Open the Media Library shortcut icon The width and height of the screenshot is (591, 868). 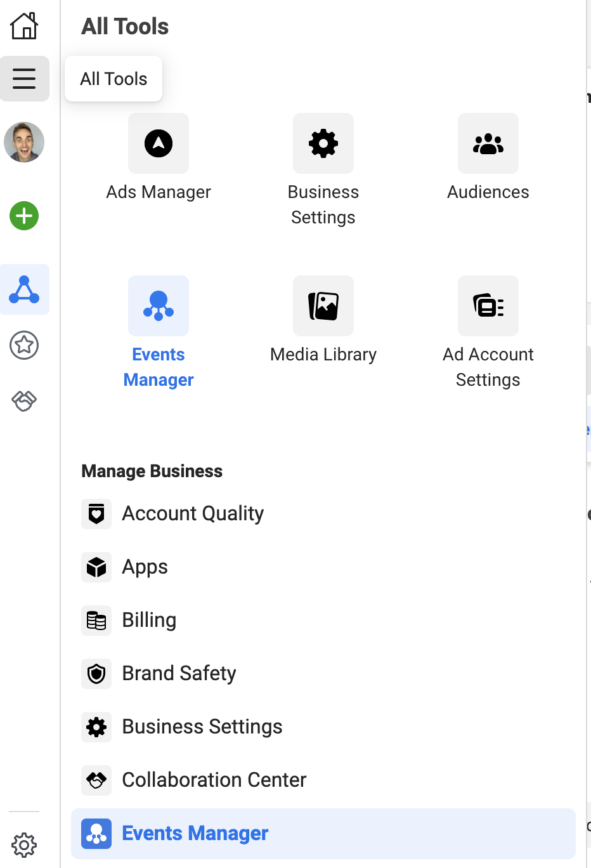(x=323, y=306)
